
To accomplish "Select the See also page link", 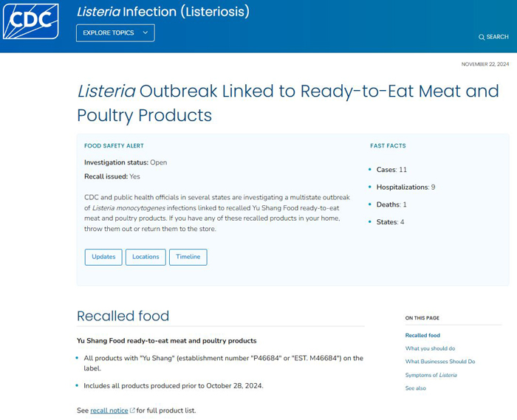I will coord(416,388).
